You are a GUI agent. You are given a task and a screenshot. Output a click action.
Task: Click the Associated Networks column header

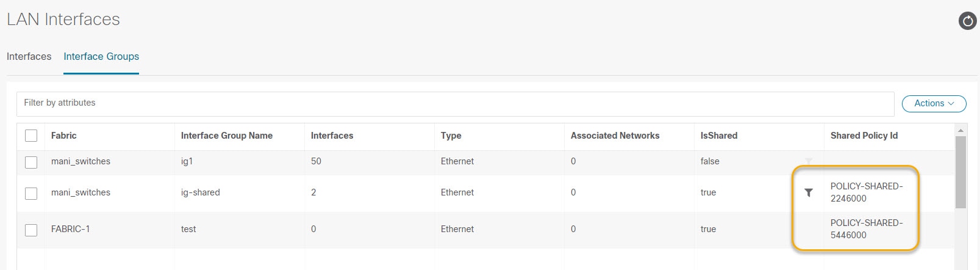coord(615,136)
